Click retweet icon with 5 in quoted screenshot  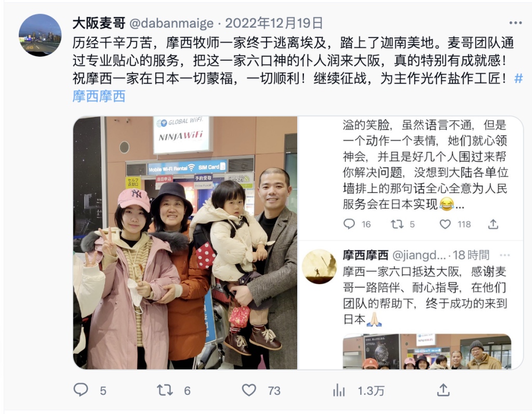coord(397,224)
